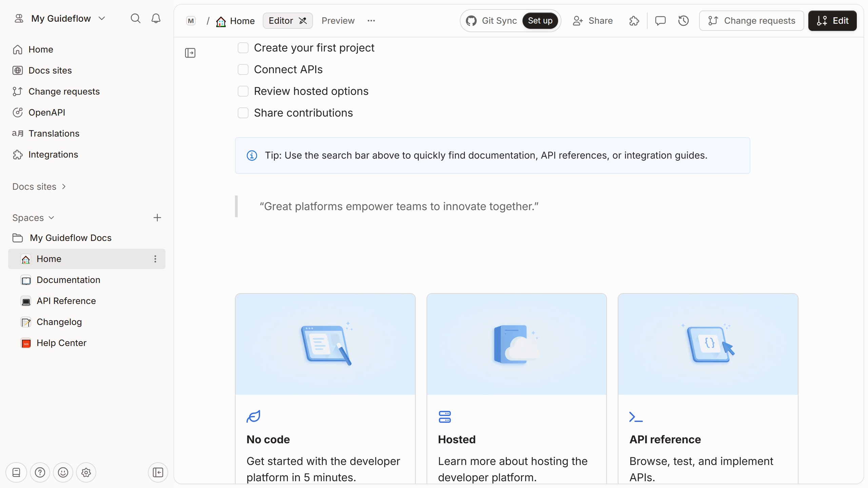Open the more options ellipsis in header
Screen dimensions: 868x488
click(371, 21)
